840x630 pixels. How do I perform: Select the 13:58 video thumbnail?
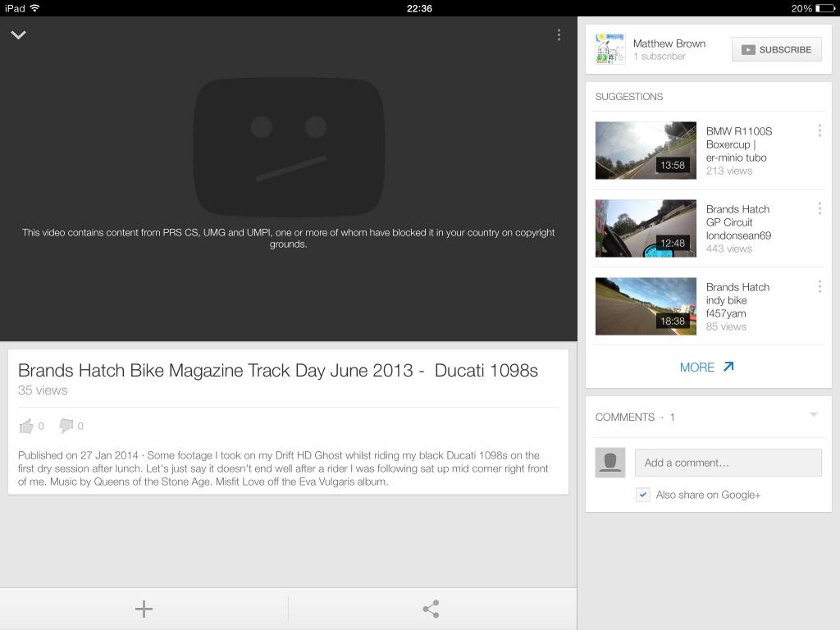(646, 150)
